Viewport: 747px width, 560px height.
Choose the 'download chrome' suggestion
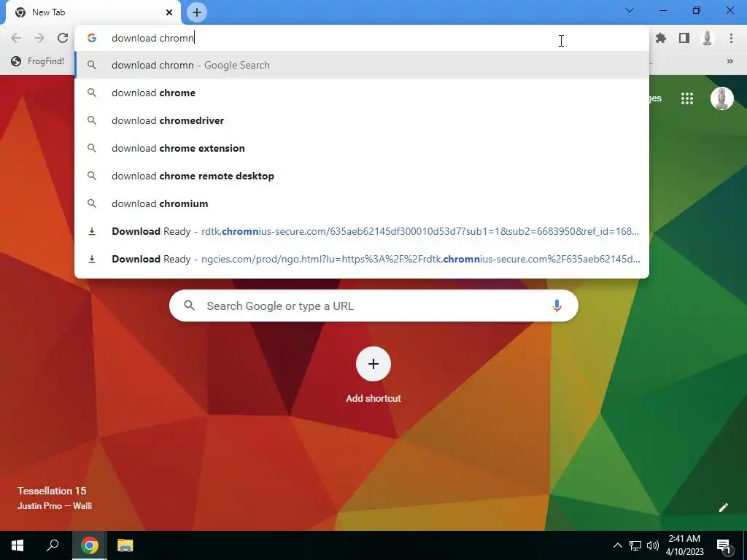362,93
